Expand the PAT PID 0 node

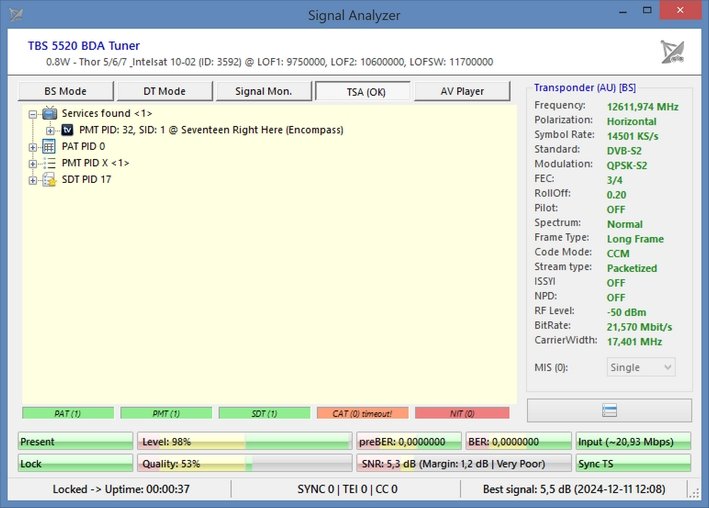tap(33, 147)
